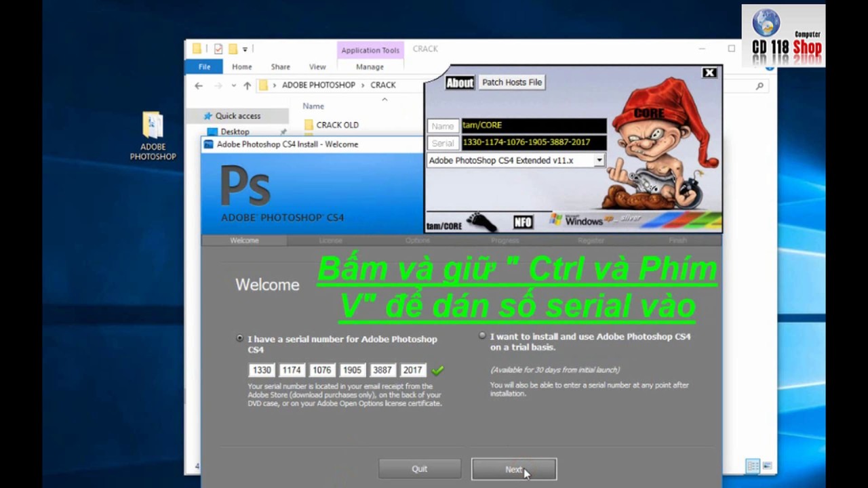This screenshot has width=868, height=488.
Task: Click Next in the Photoshop installer
Action: point(514,469)
